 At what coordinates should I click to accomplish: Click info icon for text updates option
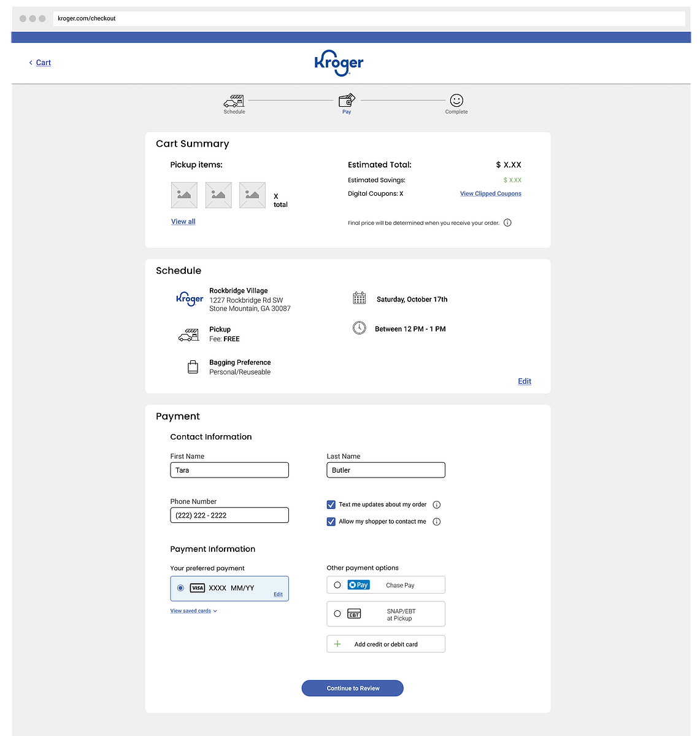[x=436, y=505]
